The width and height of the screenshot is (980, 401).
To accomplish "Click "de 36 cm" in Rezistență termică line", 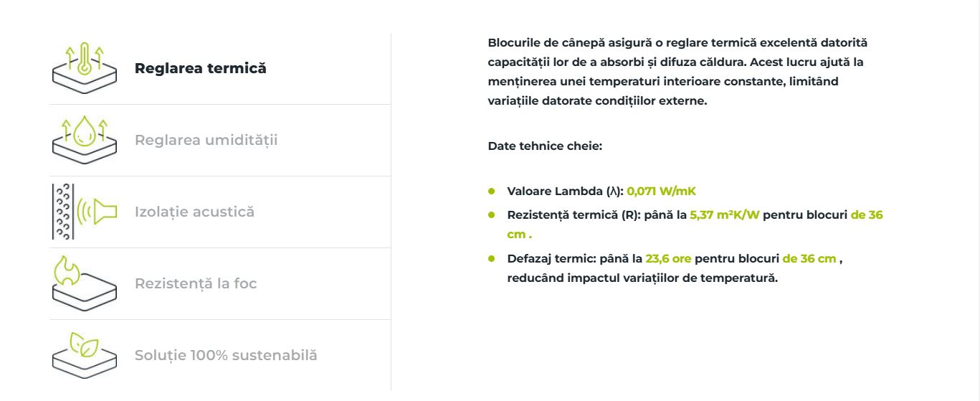I will [x=695, y=225].
